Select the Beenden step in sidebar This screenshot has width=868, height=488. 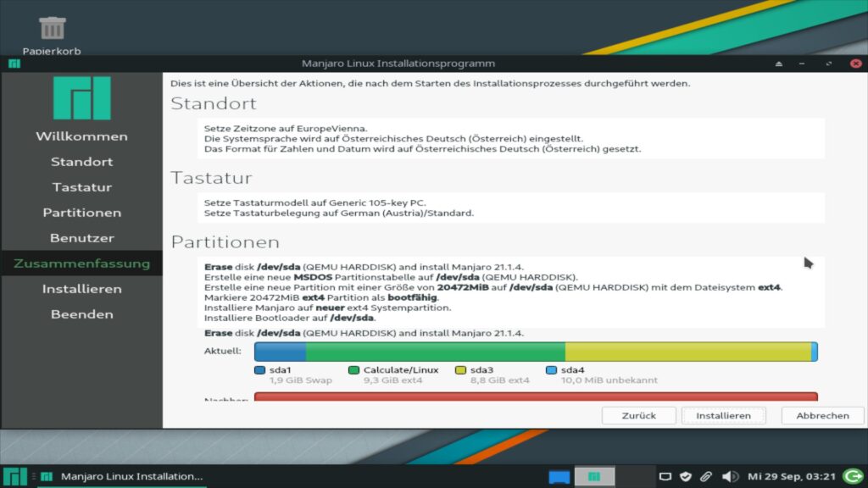click(x=82, y=314)
